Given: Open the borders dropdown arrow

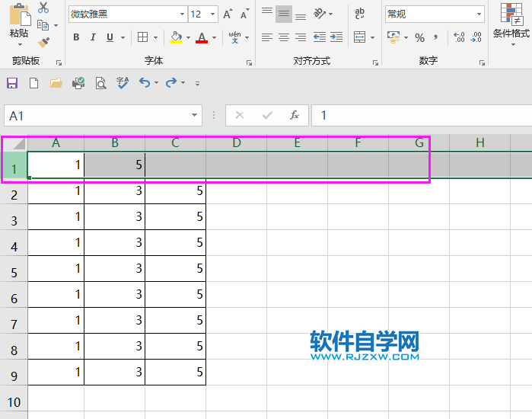Looking at the screenshot, I should (156, 37).
